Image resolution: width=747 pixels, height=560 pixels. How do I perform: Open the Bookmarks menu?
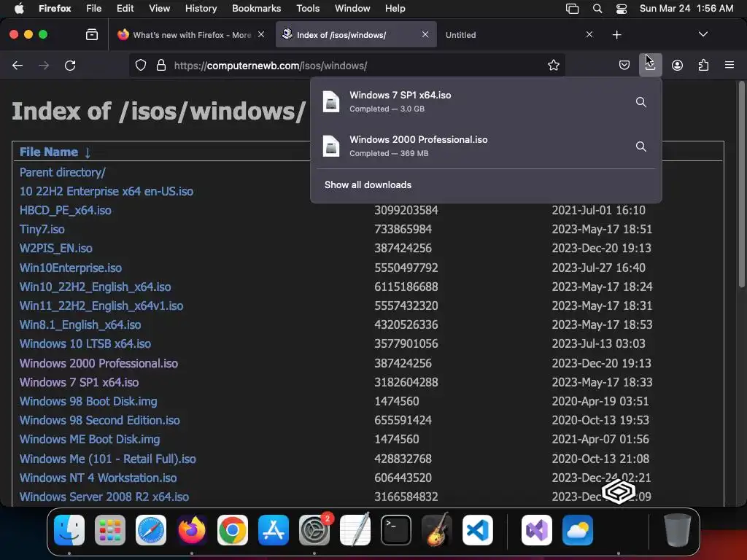point(256,9)
